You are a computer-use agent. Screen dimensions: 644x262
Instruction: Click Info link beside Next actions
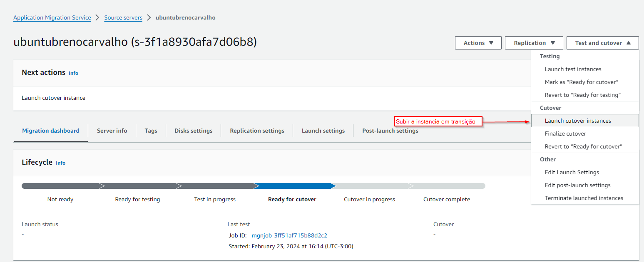point(73,73)
